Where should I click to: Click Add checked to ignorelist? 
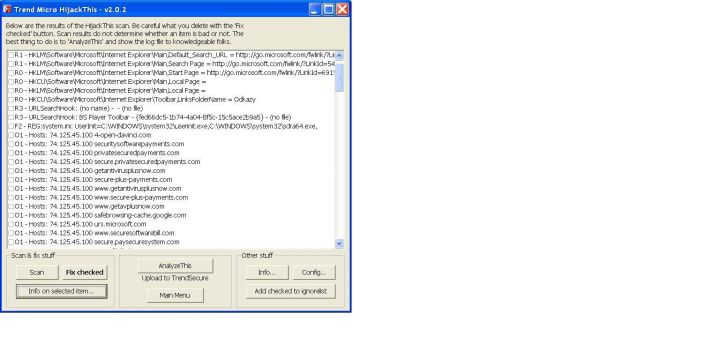[291, 291]
